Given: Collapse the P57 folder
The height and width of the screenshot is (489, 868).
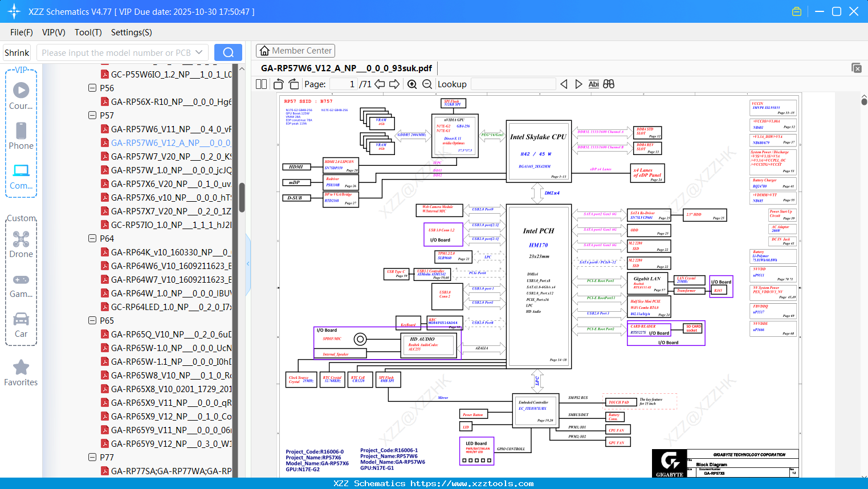Looking at the screenshot, I should (92, 116).
